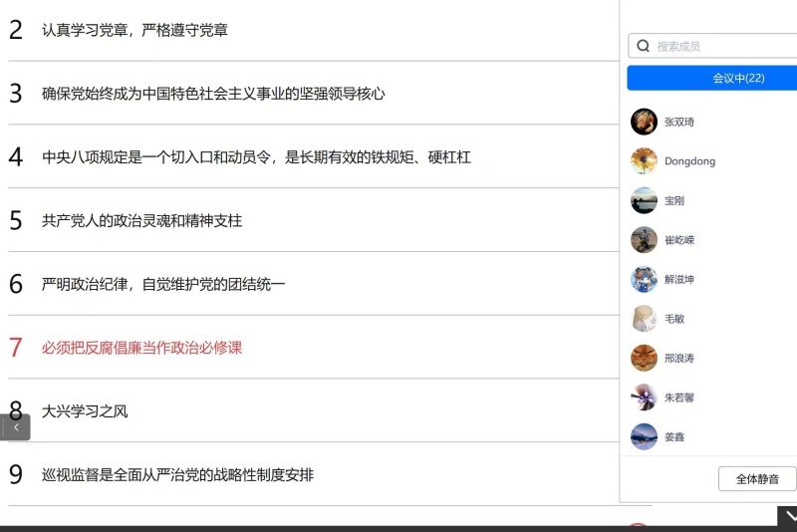
Task: Click the search magnifier icon in member panel
Action: (644, 46)
